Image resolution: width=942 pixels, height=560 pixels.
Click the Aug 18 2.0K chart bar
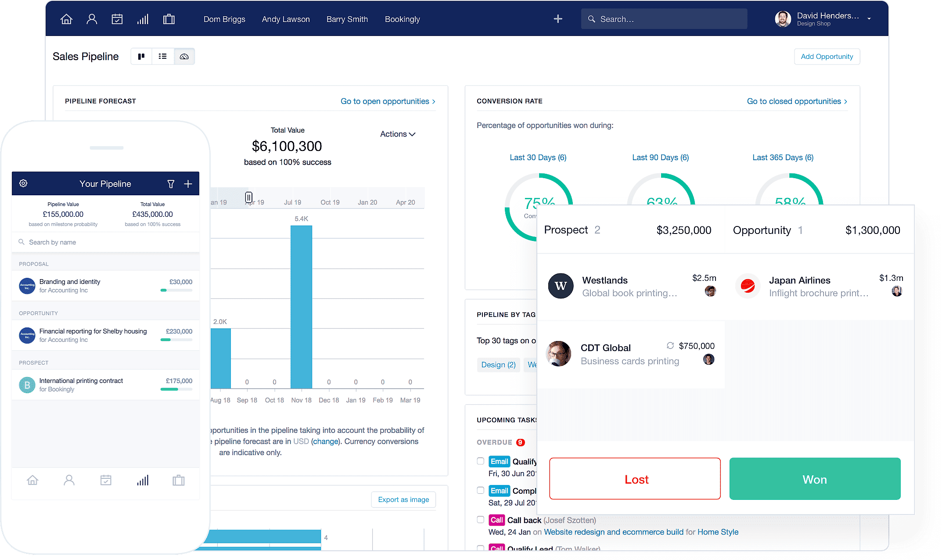[x=220, y=359]
